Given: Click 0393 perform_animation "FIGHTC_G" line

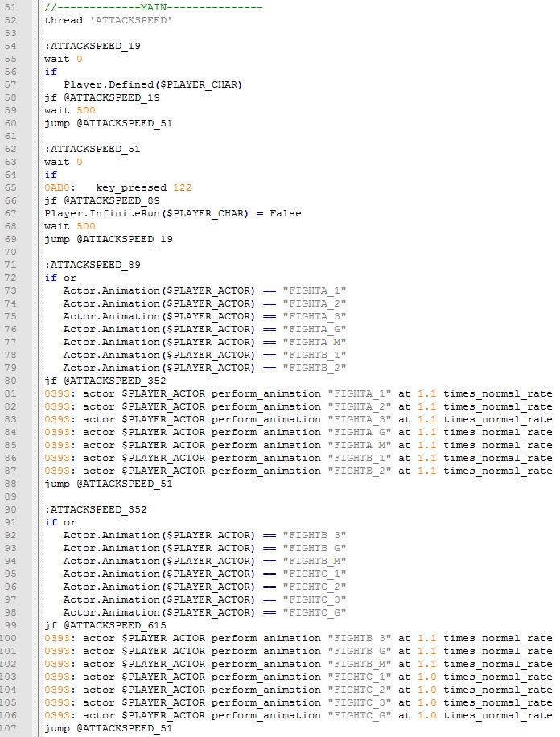Looking at the screenshot, I should tap(299, 716).
